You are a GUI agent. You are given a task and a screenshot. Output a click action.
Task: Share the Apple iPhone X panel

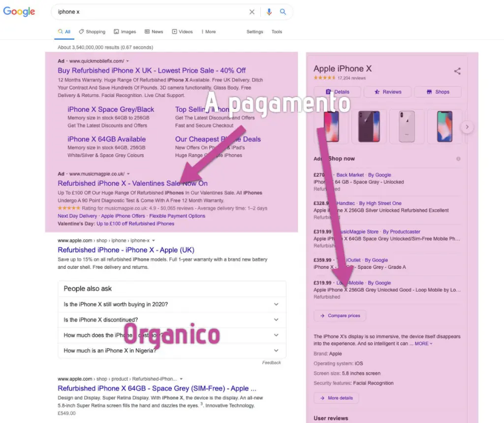457,71
